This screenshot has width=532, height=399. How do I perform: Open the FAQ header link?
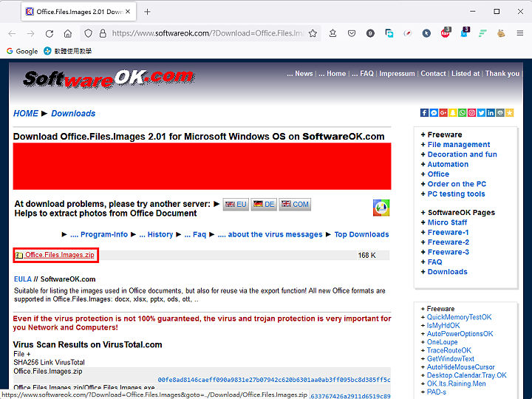click(363, 74)
